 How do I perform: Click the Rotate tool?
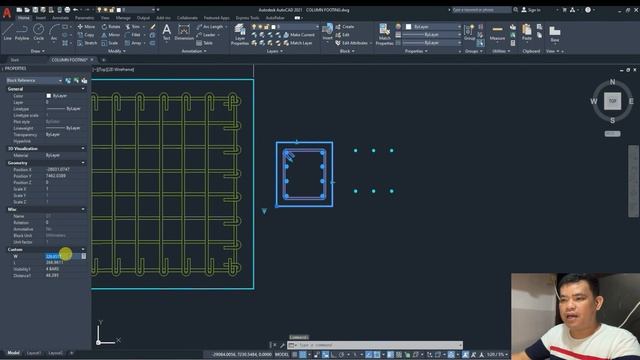pyautogui.click(x=111, y=27)
